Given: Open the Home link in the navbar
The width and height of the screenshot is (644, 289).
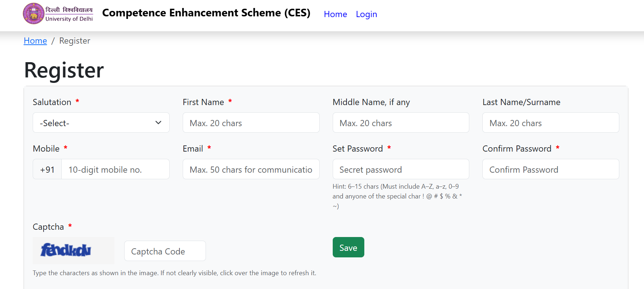Looking at the screenshot, I should [x=335, y=14].
